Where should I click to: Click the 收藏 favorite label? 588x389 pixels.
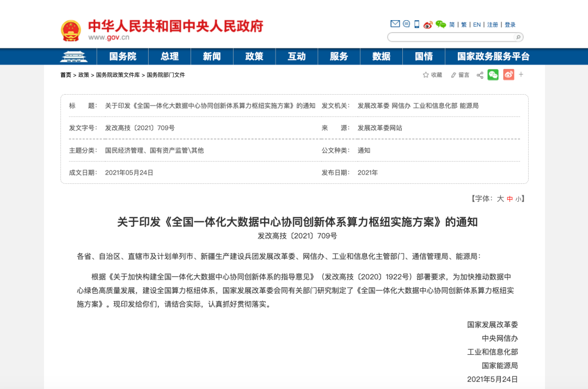(437, 75)
